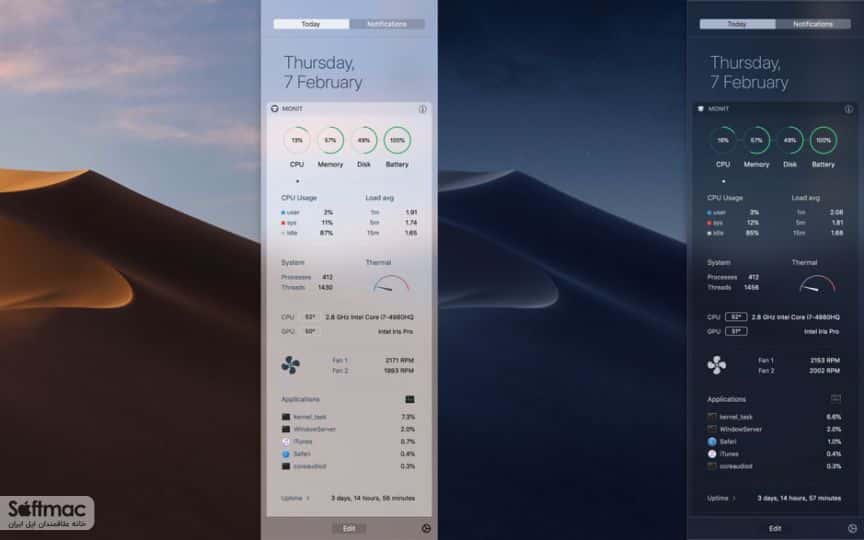
Task: Expand the Uptime chevron in dark widget
Action: click(734, 498)
